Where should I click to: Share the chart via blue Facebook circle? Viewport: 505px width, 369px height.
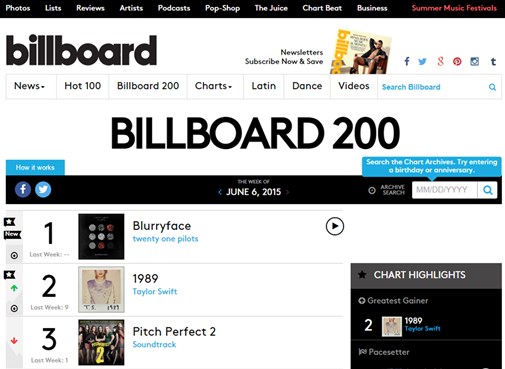point(23,189)
